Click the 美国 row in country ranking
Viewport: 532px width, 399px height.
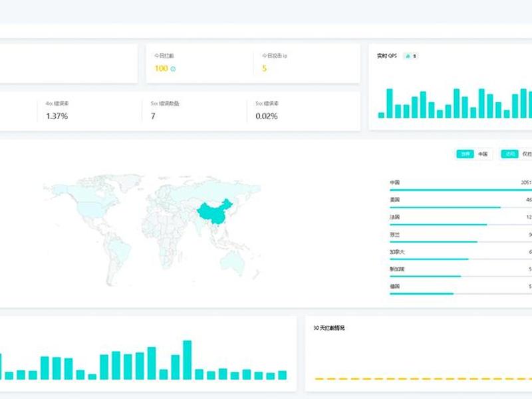(461, 203)
